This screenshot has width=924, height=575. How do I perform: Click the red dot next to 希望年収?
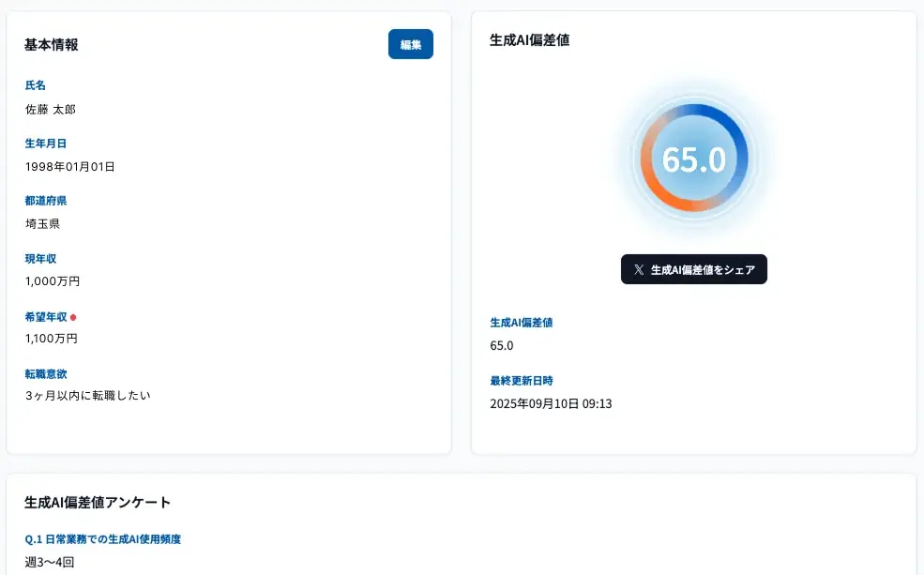(73, 317)
